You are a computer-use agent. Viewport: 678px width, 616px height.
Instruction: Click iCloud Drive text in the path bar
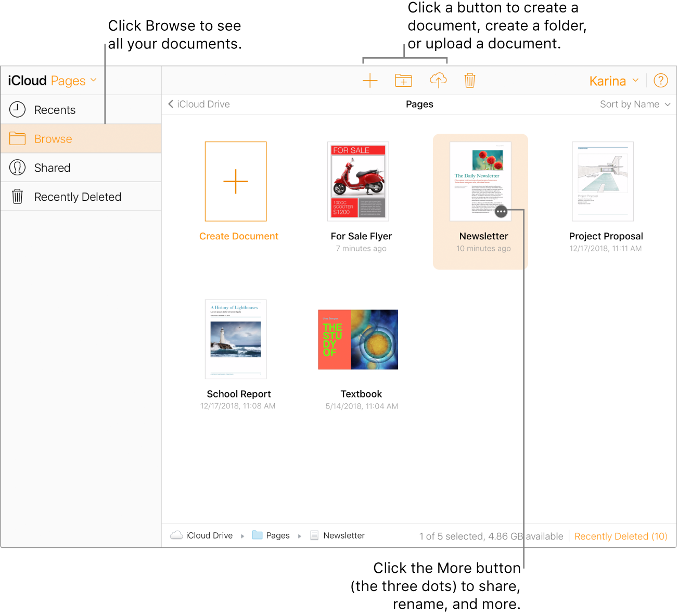pos(209,535)
